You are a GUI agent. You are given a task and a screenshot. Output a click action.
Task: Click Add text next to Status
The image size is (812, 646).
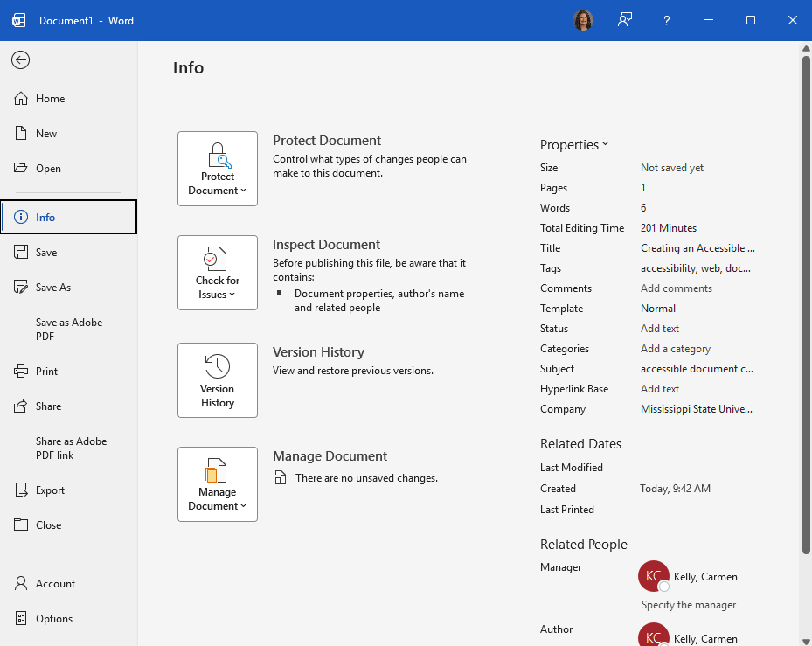[x=660, y=329]
